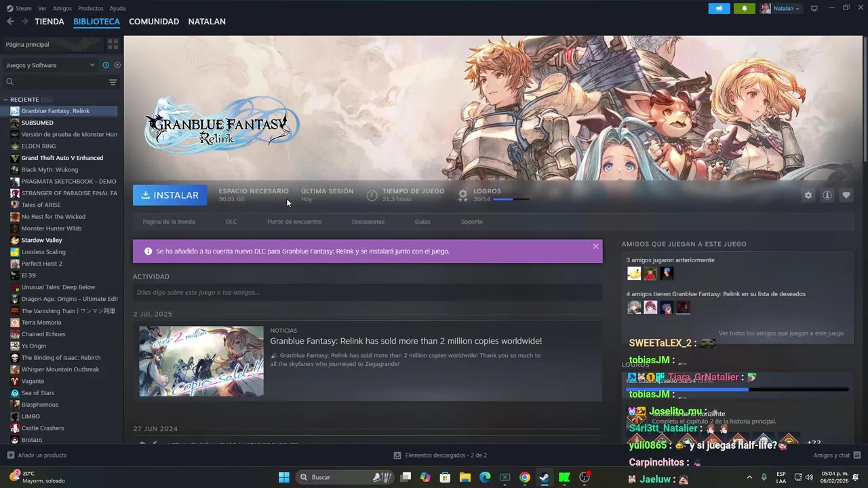Screen dimensions: 868x488
Task: Open Microsoft Edge from the taskbar
Action: 485,477
